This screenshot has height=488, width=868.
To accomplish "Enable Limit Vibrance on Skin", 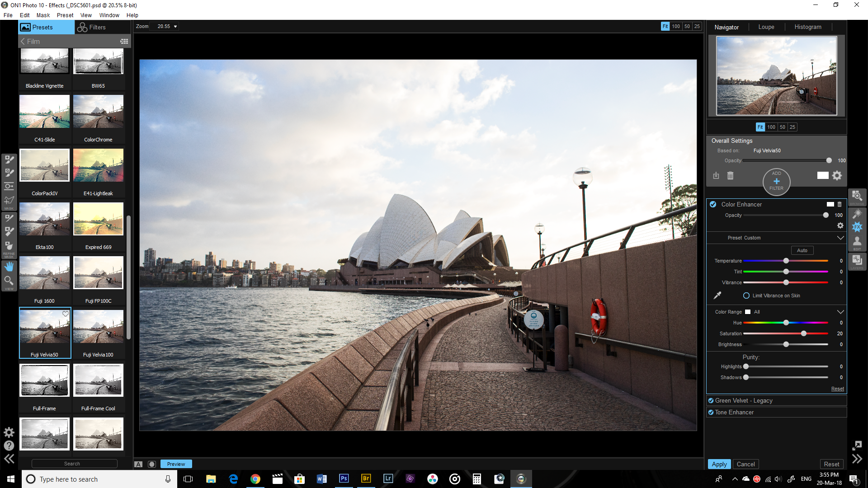I will click(747, 296).
